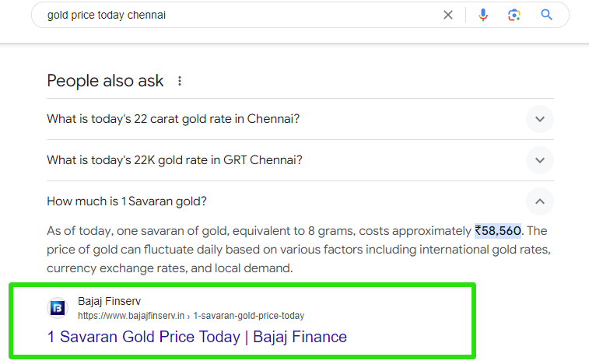The image size is (589, 364).
Task: Click the blue magnifier search icon
Action: (547, 15)
